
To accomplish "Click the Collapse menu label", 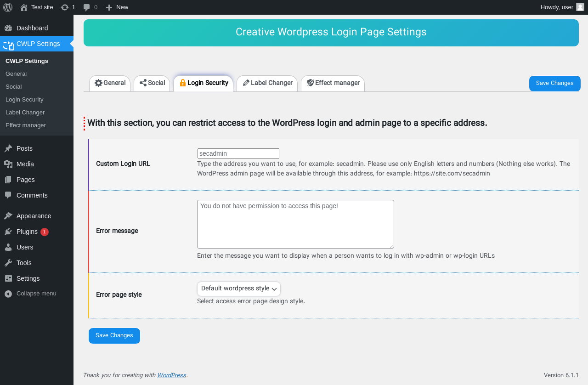I will [36, 294].
